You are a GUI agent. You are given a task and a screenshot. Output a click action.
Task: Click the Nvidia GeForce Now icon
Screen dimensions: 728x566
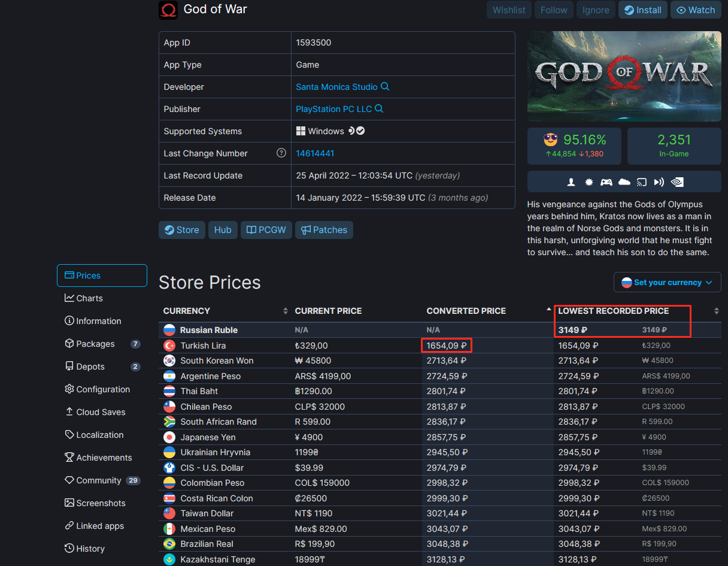(x=677, y=182)
